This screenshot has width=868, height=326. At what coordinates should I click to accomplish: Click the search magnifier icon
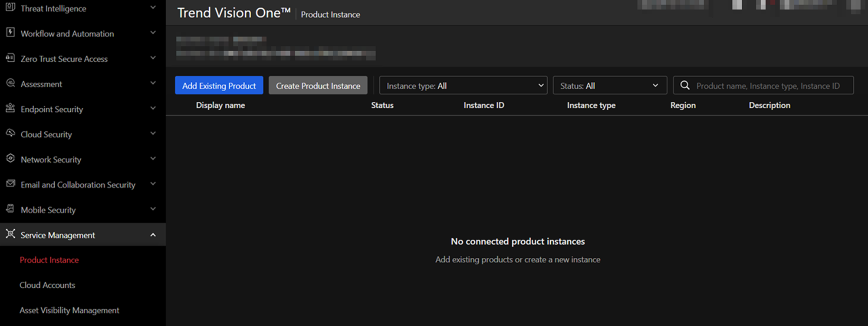(x=685, y=86)
